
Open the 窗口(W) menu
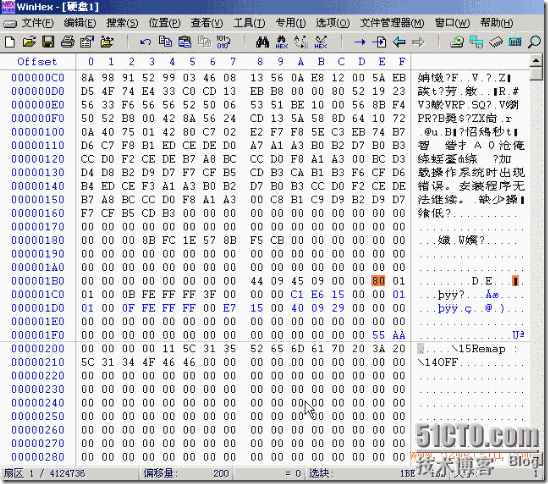(452, 23)
